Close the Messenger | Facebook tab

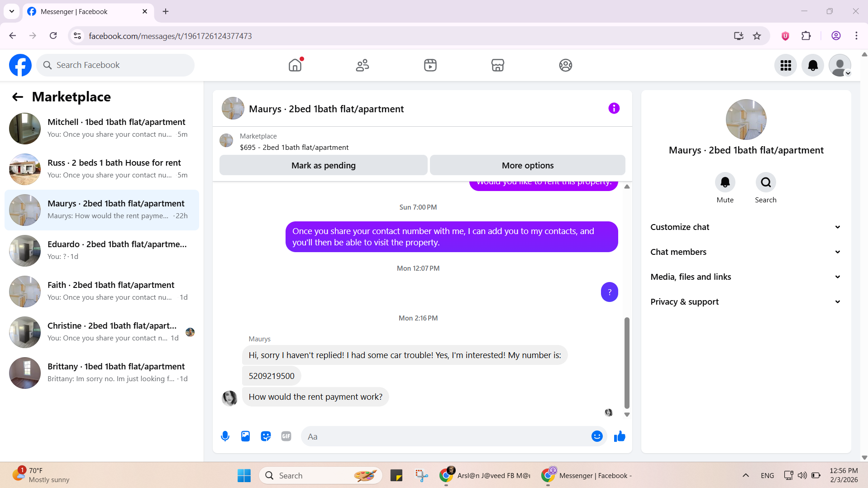click(x=145, y=11)
